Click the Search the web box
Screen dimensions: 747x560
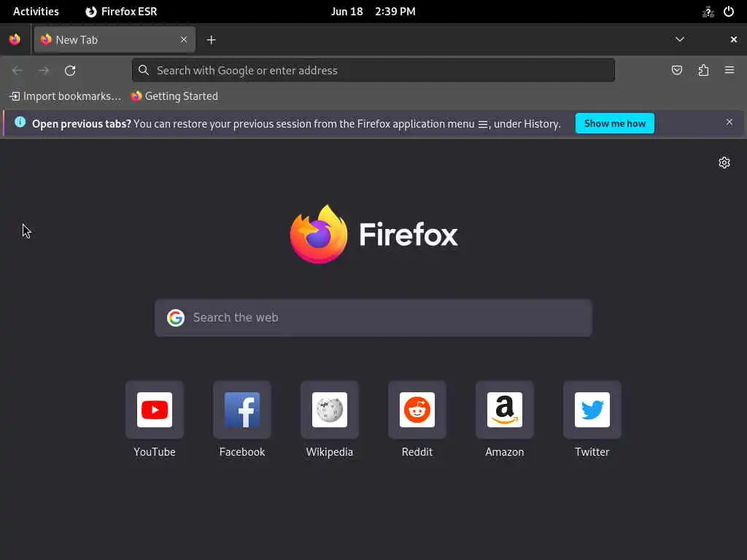point(373,318)
